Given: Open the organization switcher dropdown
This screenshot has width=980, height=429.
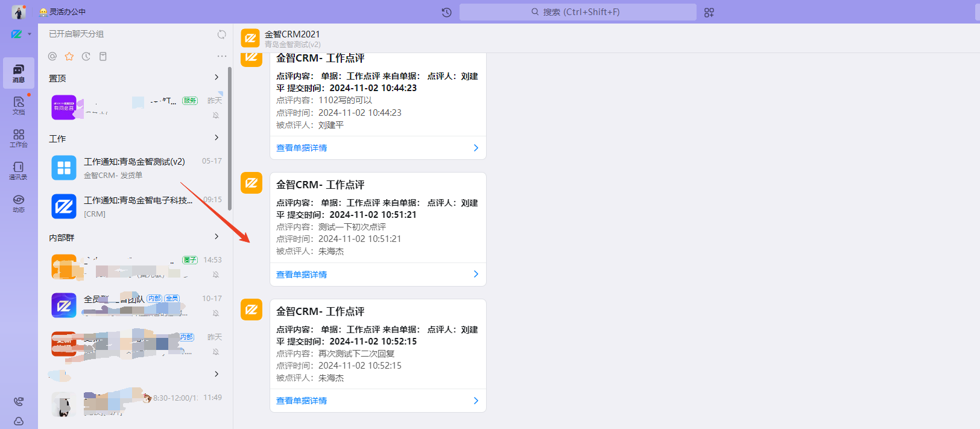Looking at the screenshot, I should click(x=21, y=34).
